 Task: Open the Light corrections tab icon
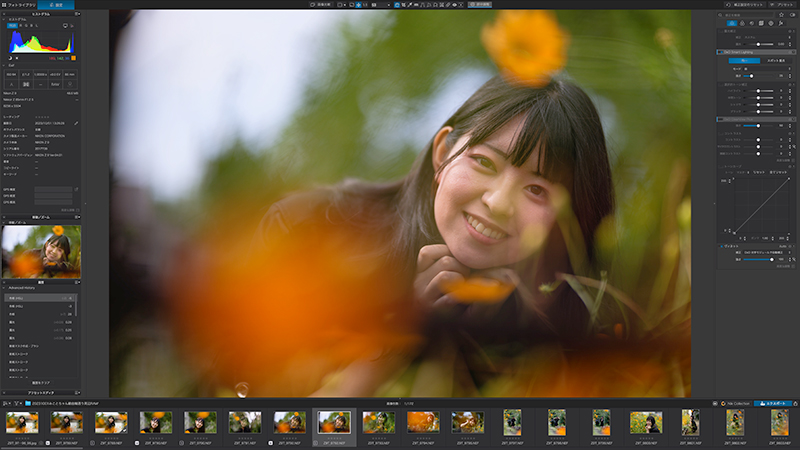732,23
